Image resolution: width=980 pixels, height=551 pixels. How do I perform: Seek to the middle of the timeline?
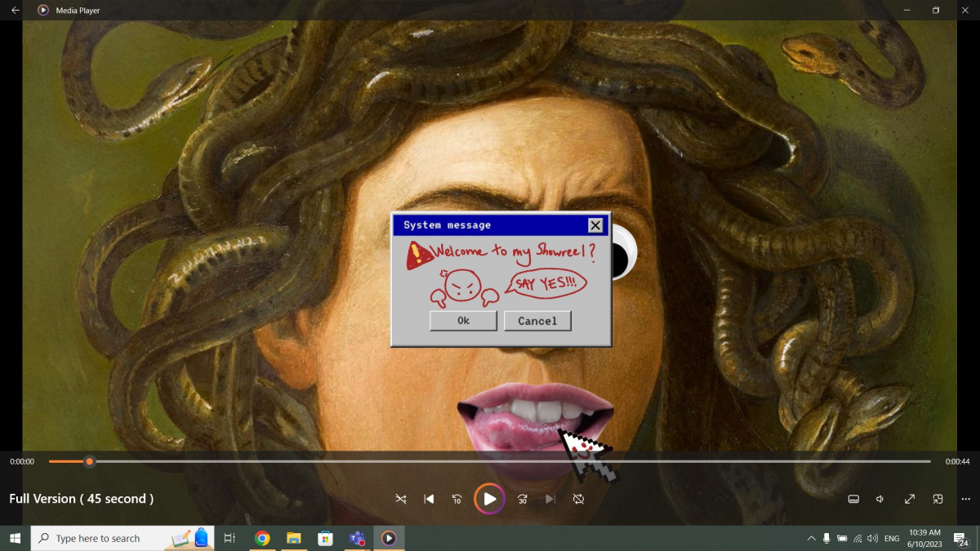490,461
